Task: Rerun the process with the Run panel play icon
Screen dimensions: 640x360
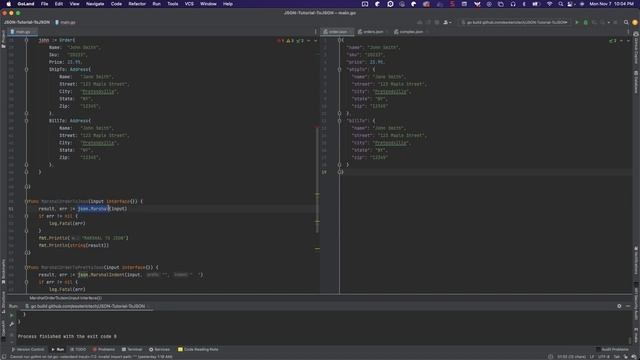Action: coord(11,315)
